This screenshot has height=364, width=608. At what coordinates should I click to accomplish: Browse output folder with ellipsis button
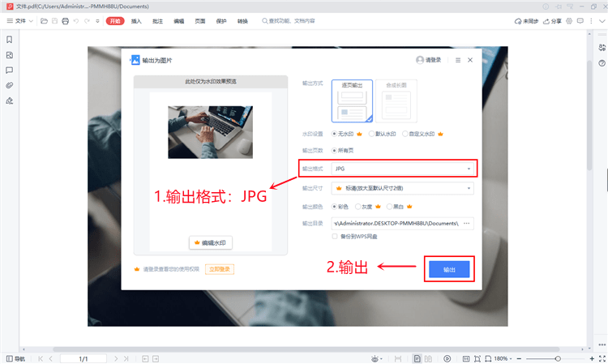coord(466,223)
